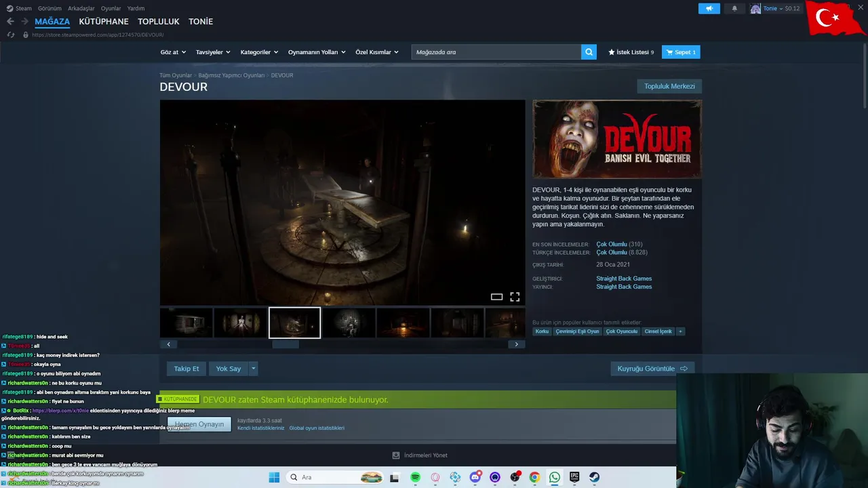Click Kuyruğu Görüntüle
The image size is (868, 488).
click(652, 369)
